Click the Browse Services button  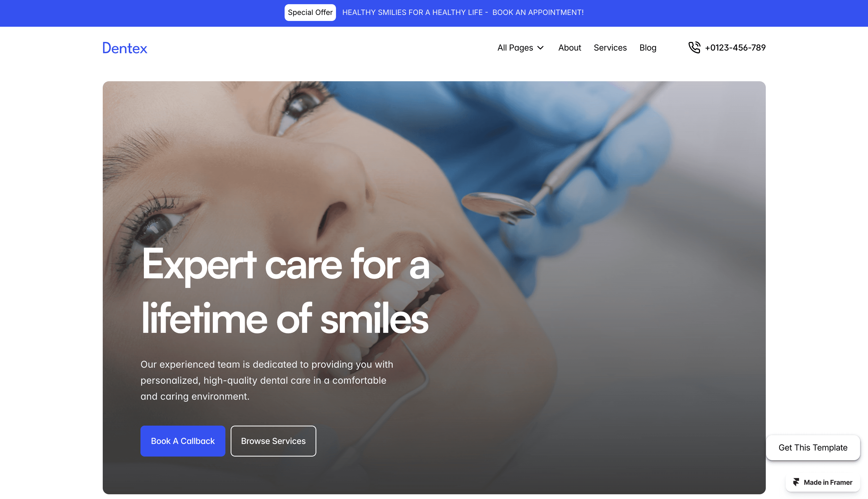click(273, 441)
